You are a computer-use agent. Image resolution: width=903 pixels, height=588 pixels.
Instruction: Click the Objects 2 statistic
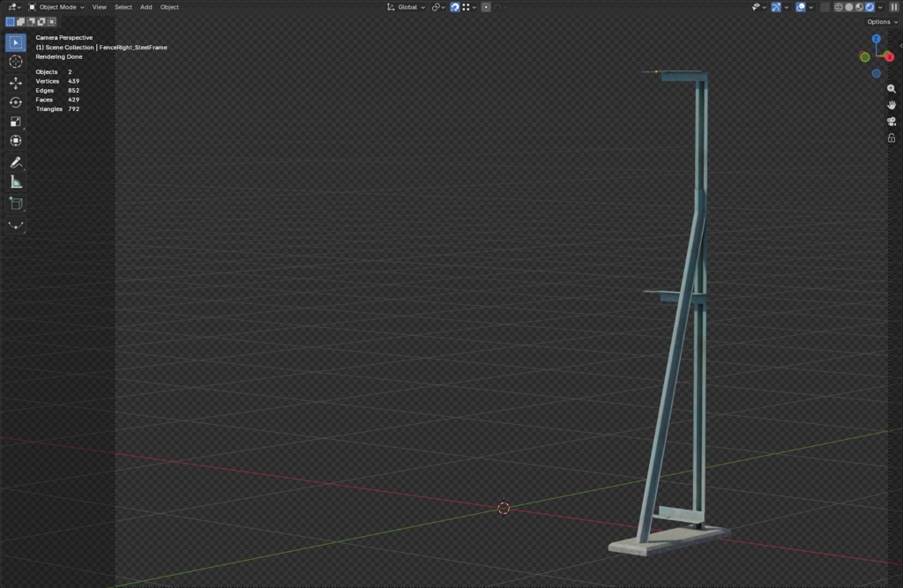(x=54, y=72)
